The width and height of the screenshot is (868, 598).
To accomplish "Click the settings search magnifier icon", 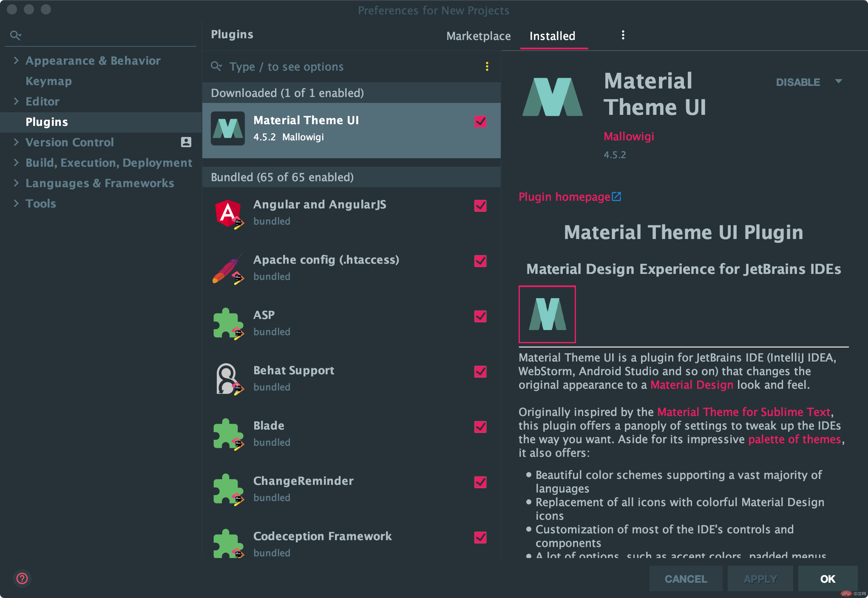I will tap(16, 35).
